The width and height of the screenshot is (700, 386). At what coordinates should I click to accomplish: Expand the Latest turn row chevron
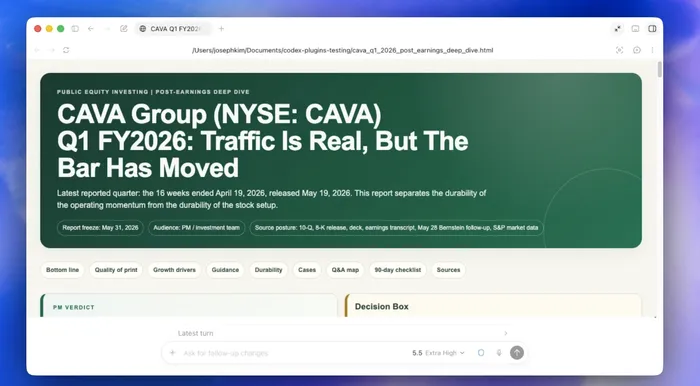pyautogui.click(x=505, y=333)
